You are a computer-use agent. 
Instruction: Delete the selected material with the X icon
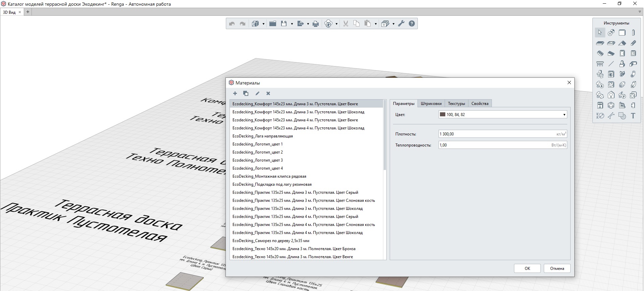point(268,94)
